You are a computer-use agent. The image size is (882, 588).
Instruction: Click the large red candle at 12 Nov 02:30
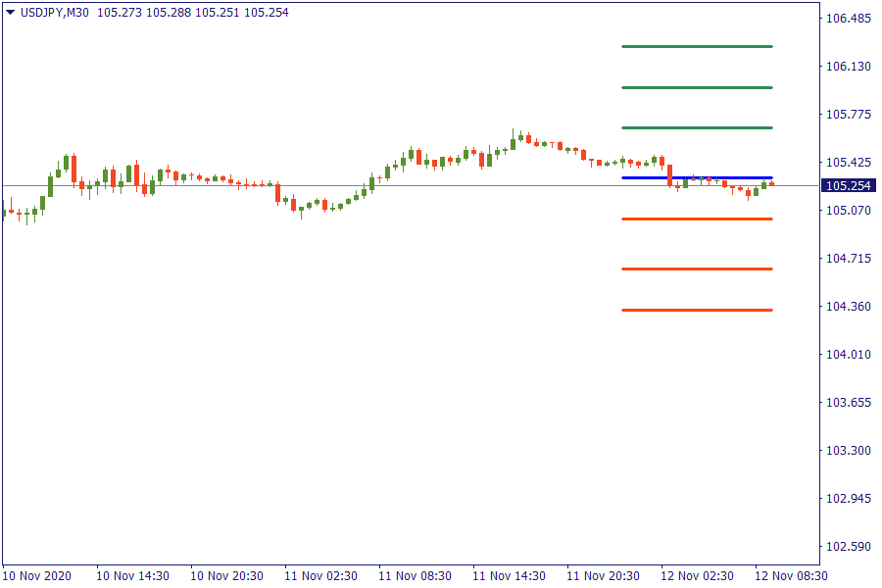pyautogui.click(x=670, y=175)
